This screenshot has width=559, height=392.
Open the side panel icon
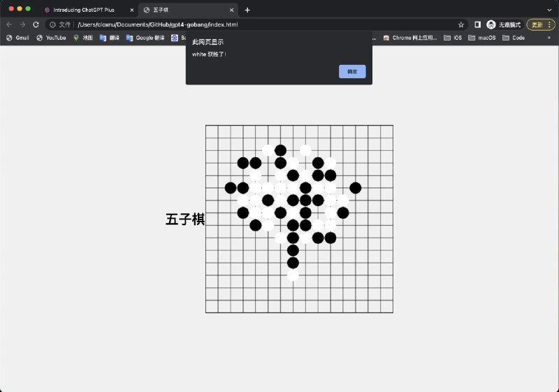click(477, 24)
